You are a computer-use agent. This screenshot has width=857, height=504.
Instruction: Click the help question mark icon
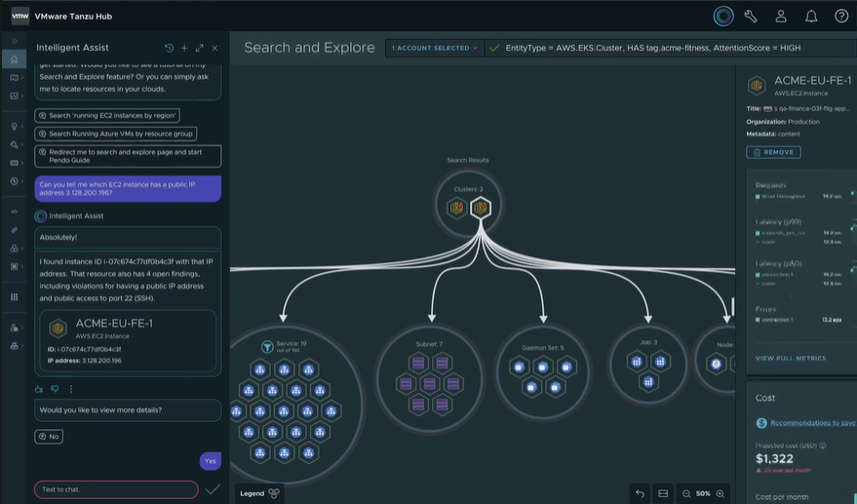click(841, 16)
